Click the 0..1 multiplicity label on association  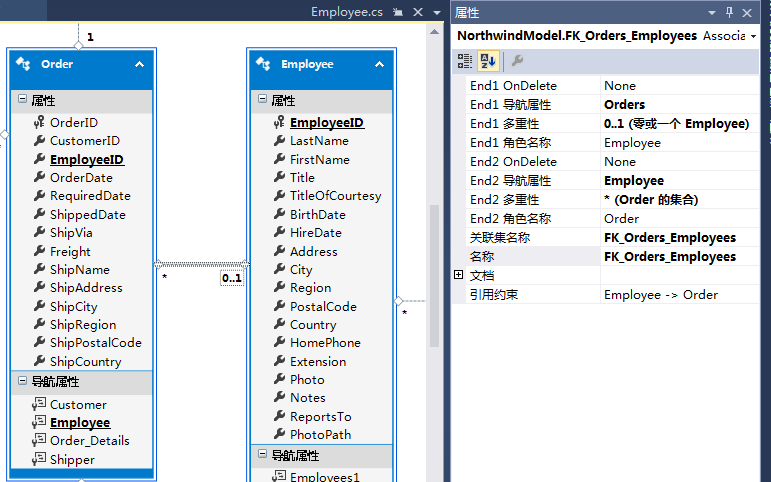tap(232, 278)
